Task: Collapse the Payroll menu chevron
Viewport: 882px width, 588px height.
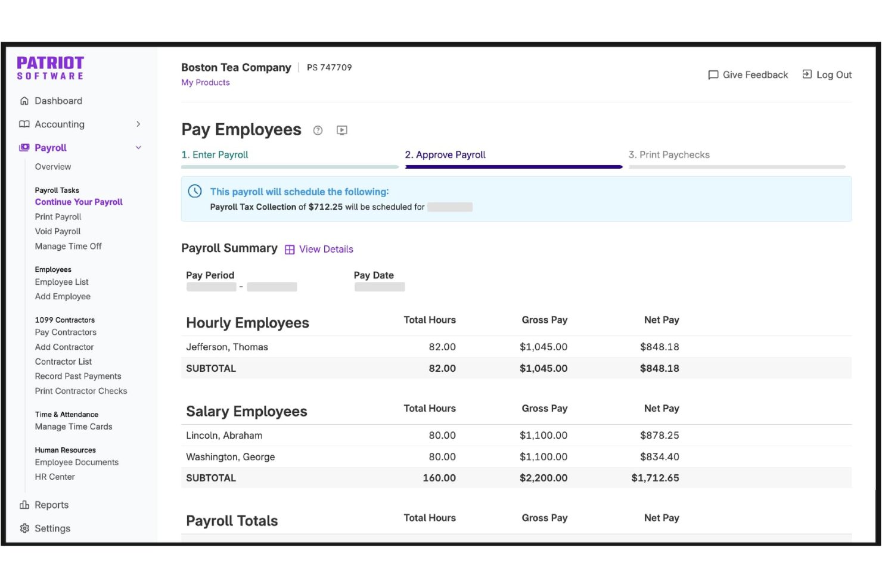Action: (x=138, y=148)
